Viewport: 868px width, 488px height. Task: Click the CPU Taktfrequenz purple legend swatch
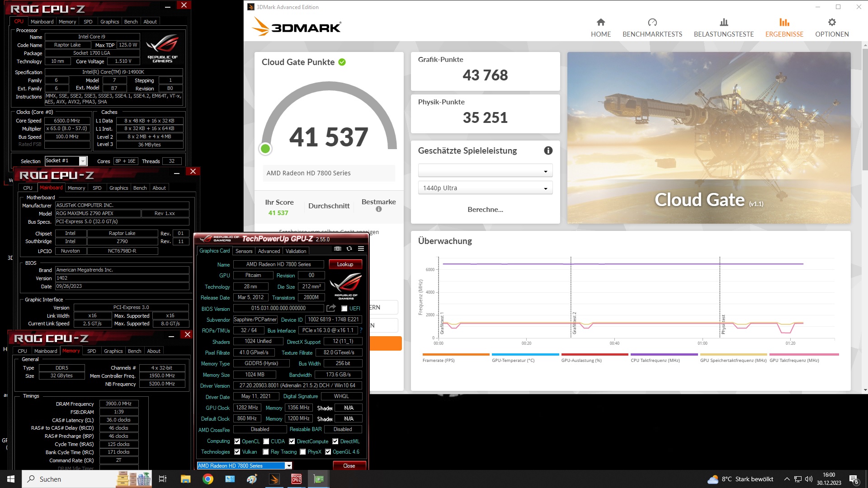tap(664, 355)
